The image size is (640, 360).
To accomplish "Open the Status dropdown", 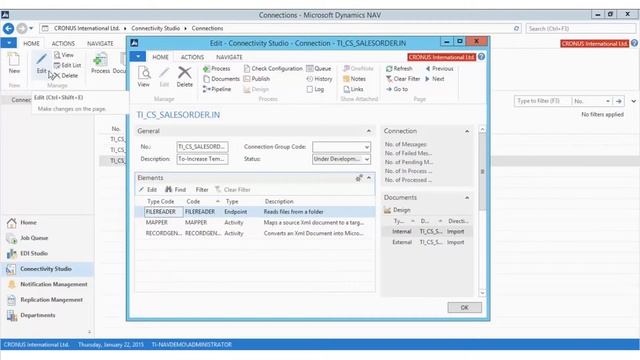I will 367,159.
